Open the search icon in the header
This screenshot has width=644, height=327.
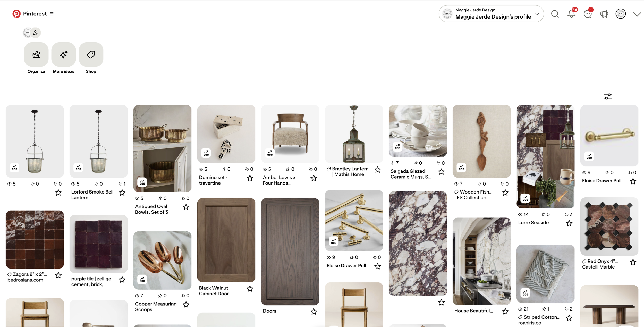[555, 14]
